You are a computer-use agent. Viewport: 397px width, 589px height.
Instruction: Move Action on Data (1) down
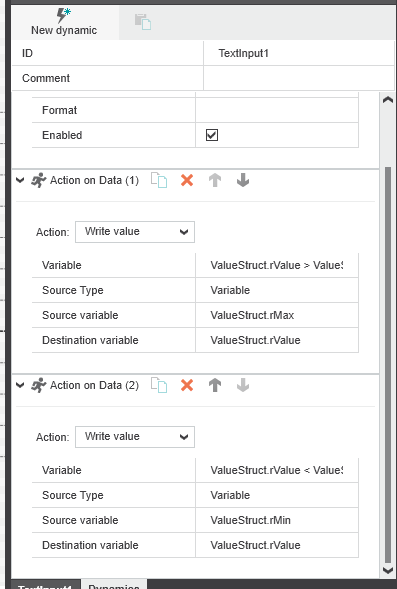243,180
